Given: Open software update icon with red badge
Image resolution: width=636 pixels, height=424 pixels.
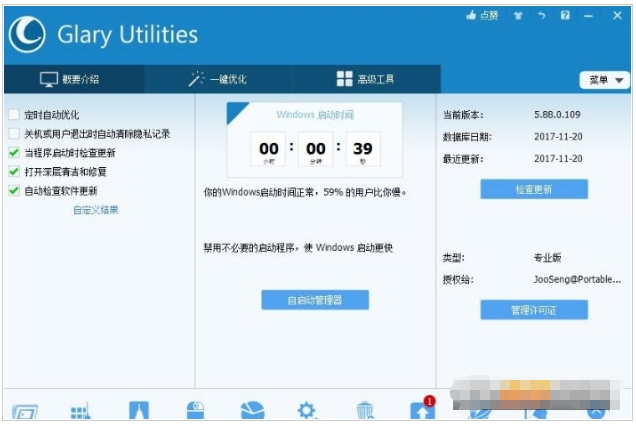Looking at the screenshot, I should tap(423, 408).
